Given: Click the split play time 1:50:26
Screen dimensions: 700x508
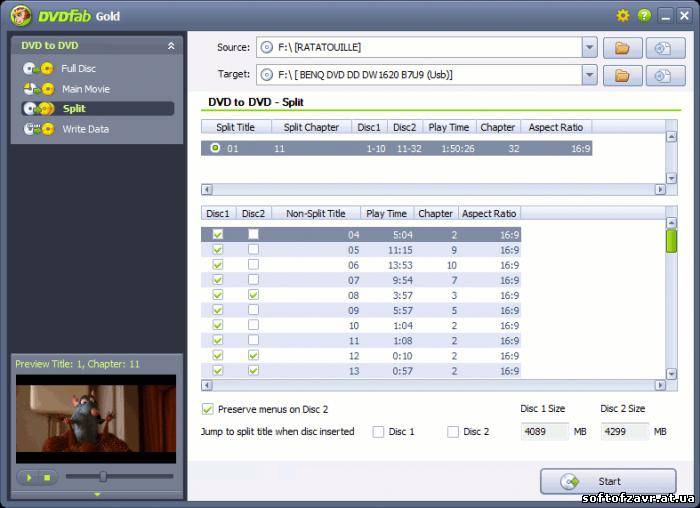Looking at the screenshot, I should point(458,148).
